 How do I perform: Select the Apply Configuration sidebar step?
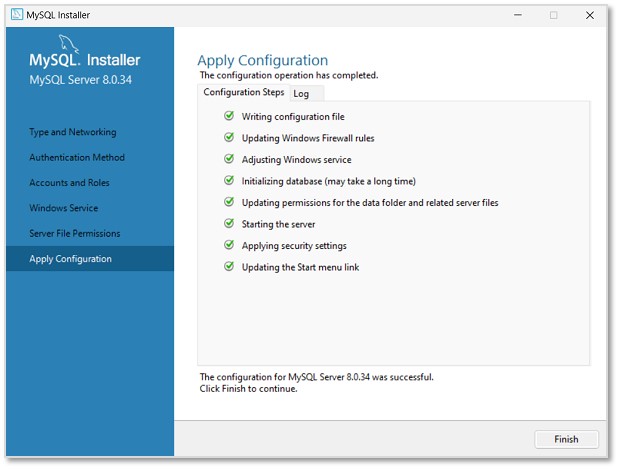click(x=71, y=259)
